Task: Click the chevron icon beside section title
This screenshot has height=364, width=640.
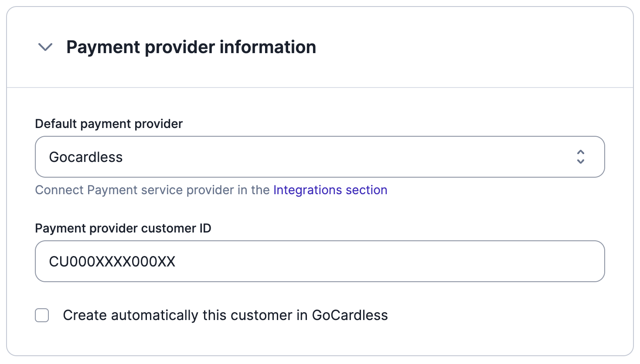Action: click(x=45, y=47)
